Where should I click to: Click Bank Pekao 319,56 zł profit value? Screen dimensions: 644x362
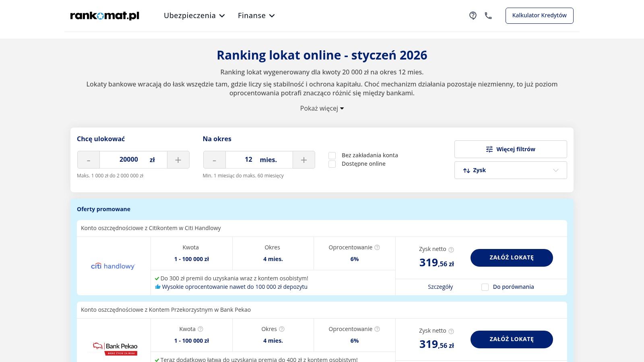(437, 344)
